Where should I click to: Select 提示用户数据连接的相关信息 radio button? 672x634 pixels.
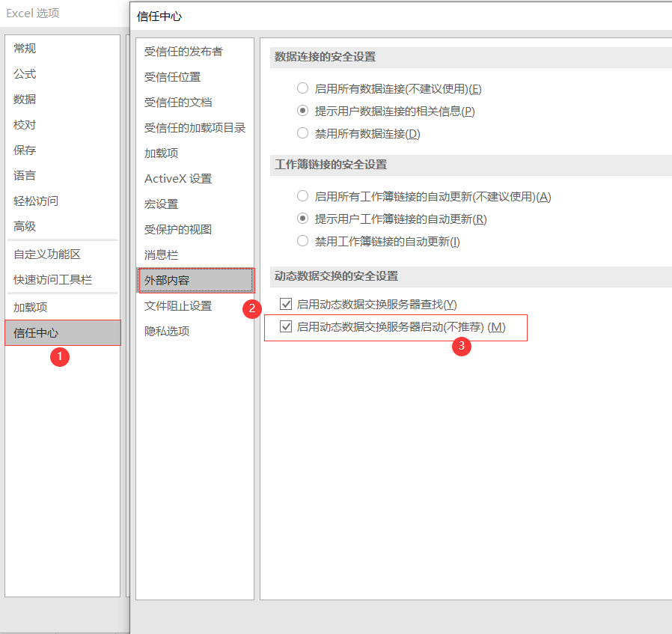[302, 111]
